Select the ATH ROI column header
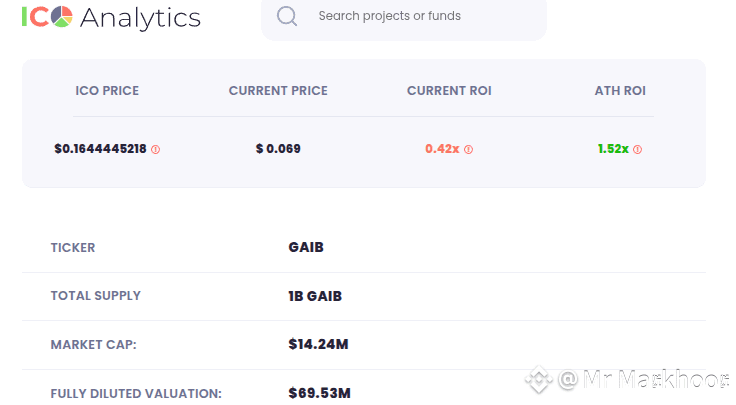The width and height of the screenshot is (736, 405). (620, 91)
